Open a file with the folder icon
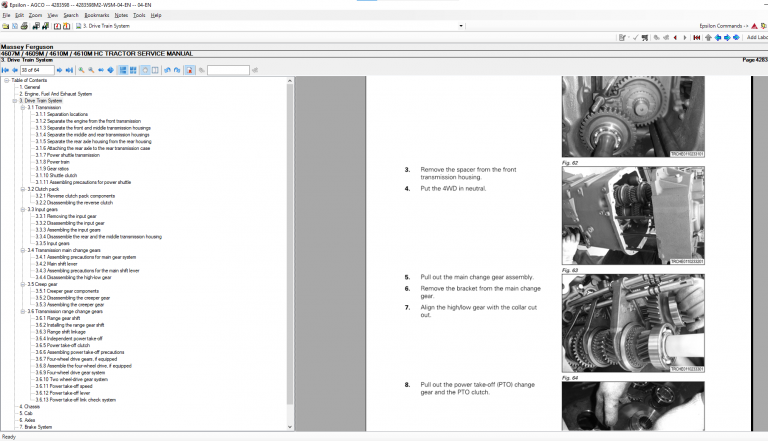The width and height of the screenshot is (768, 441). [5, 26]
